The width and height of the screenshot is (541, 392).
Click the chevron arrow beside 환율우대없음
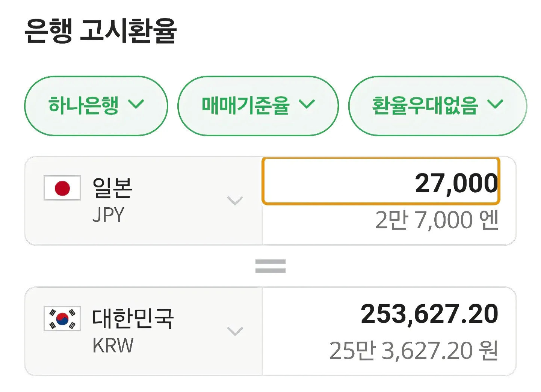pyautogui.click(x=495, y=104)
